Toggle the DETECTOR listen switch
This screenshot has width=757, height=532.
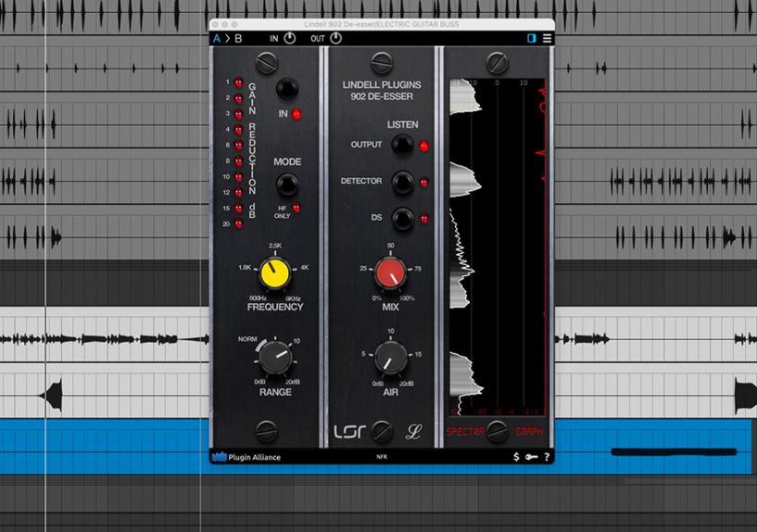(x=402, y=182)
